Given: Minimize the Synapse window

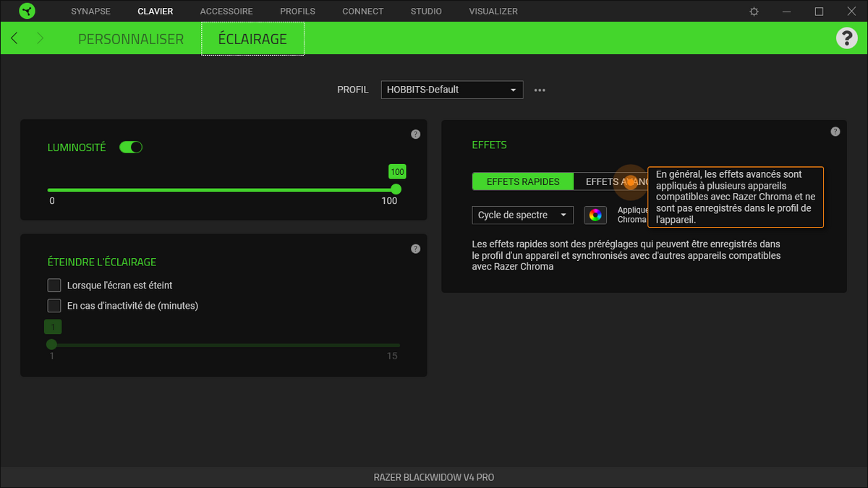Looking at the screenshot, I should click(787, 12).
